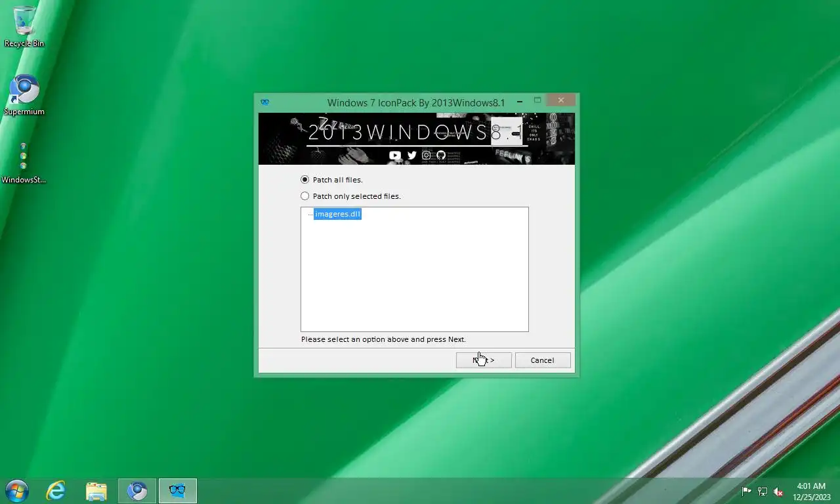Click the Next button
The width and height of the screenshot is (840, 504).
[484, 360]
